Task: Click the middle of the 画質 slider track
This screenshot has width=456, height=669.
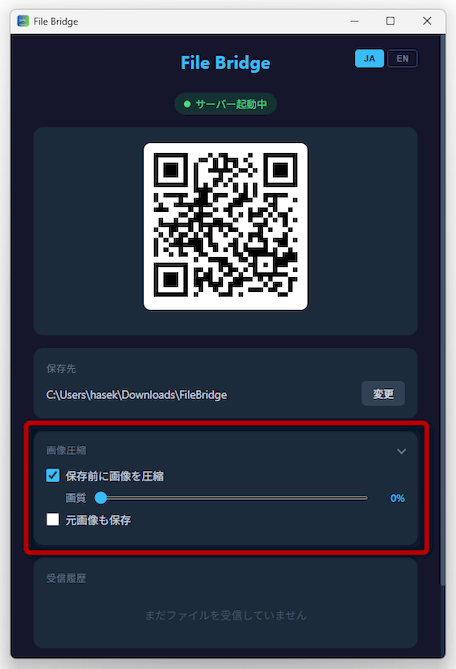Action: pos(231,498)
